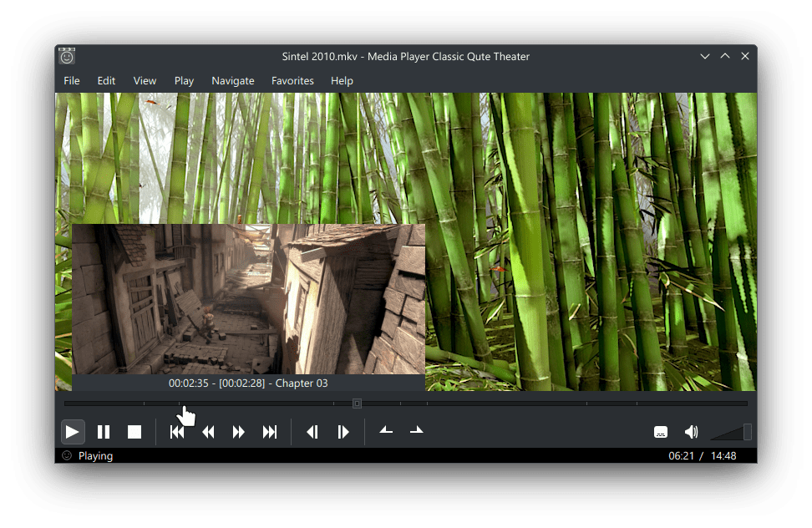This screenshot has height=528, width=812.
Task: Pause the video playback
Action: coord(104,432)
